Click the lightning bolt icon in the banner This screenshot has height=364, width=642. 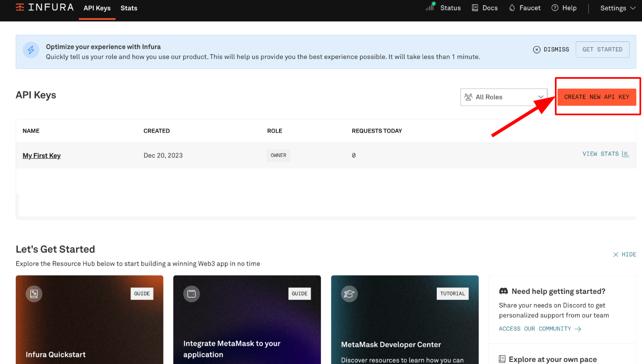pyautogui.click(x=31, y=50)
